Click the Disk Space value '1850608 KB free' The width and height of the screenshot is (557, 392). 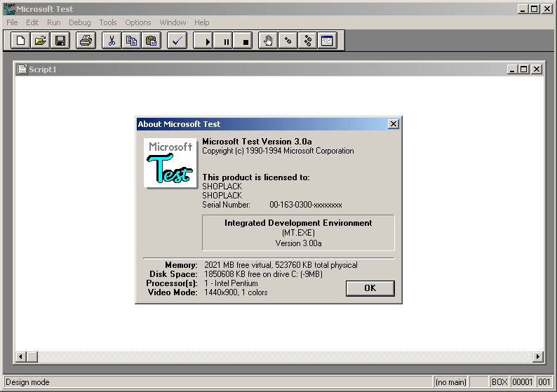(x=232, y=274)
